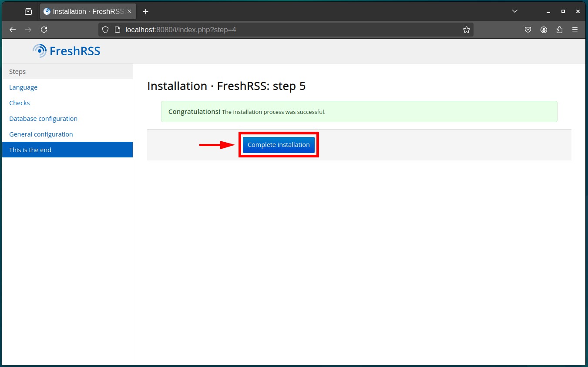Reload the current page
This screenshot has width=588, height=367.
pyautogui.click(x=44, y=30)
